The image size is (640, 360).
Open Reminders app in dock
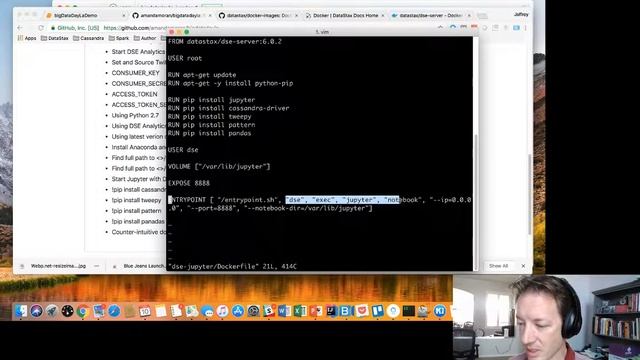pyautogui.click(x=176, y=311)
